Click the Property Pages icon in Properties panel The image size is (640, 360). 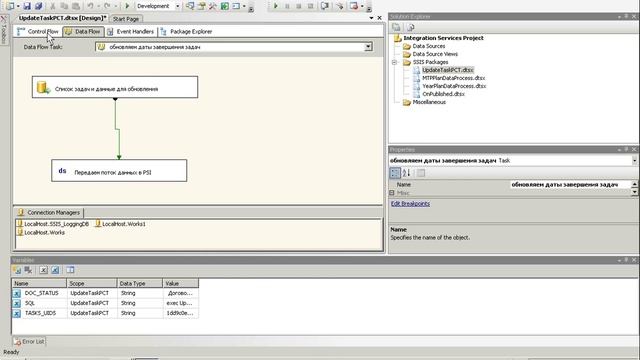(421, 173)
